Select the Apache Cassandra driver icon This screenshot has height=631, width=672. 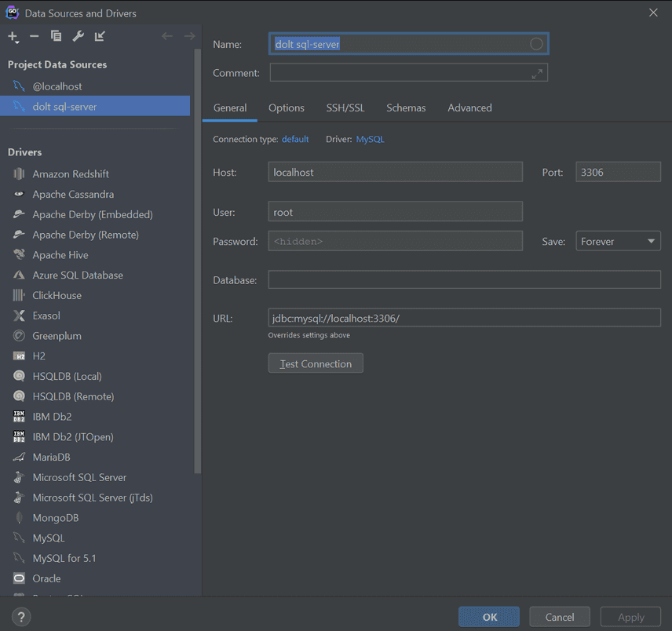(x=19, y=194)
